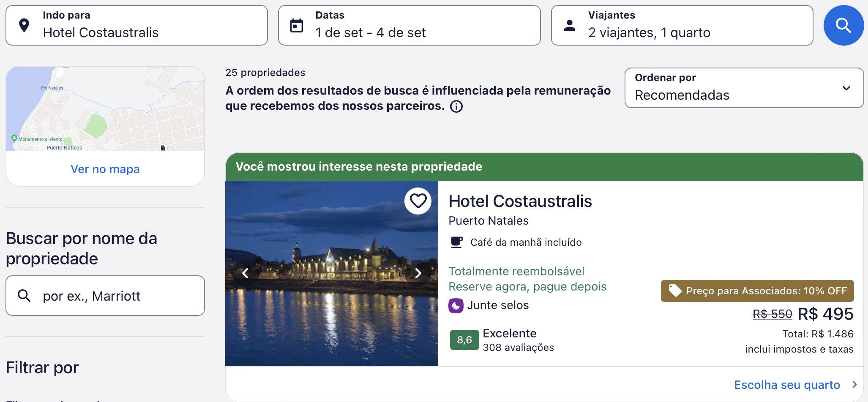Click purple Junte selos moon icon
Screen dimensions: 868x402
click(456, 305)
